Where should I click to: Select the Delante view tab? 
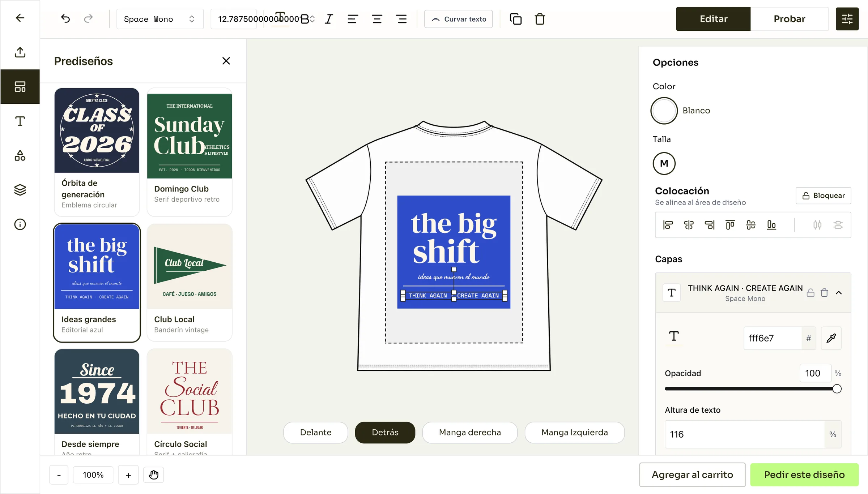click(316, 433)
